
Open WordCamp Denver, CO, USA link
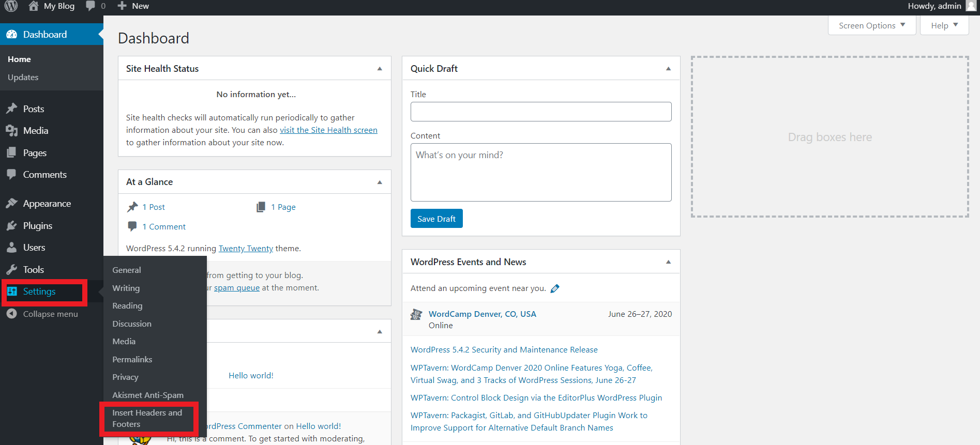pos(483,314)
